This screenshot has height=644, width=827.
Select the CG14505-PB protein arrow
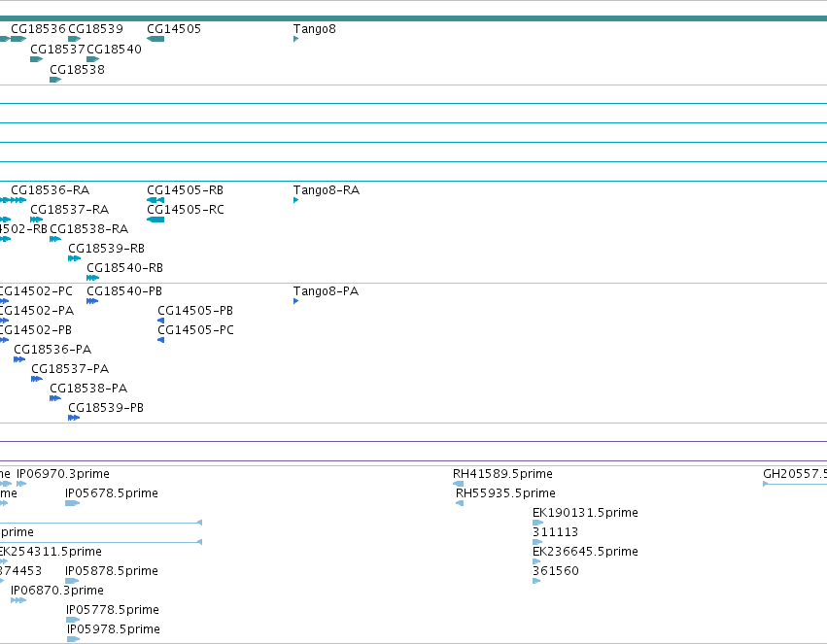click(x=161, y=321)
